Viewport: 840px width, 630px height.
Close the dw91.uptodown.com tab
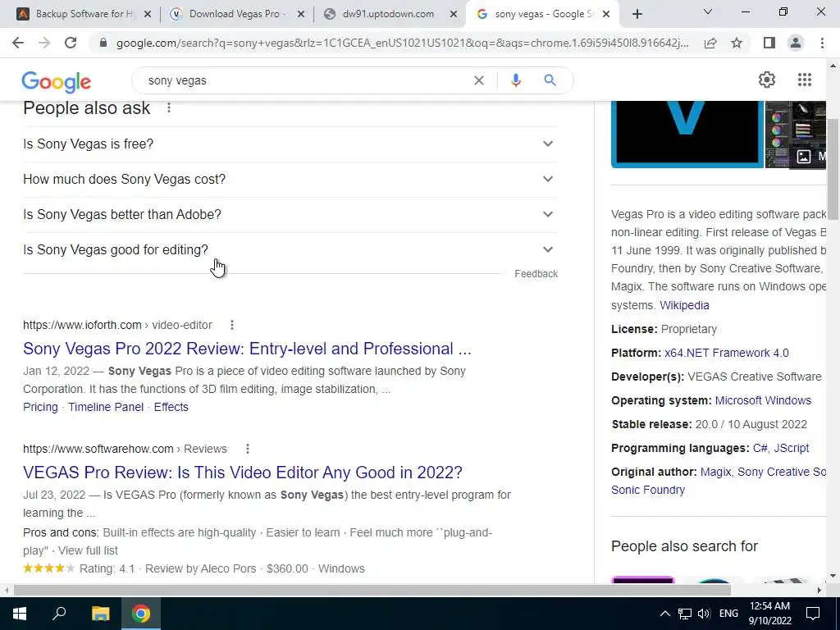click(453, 14)
